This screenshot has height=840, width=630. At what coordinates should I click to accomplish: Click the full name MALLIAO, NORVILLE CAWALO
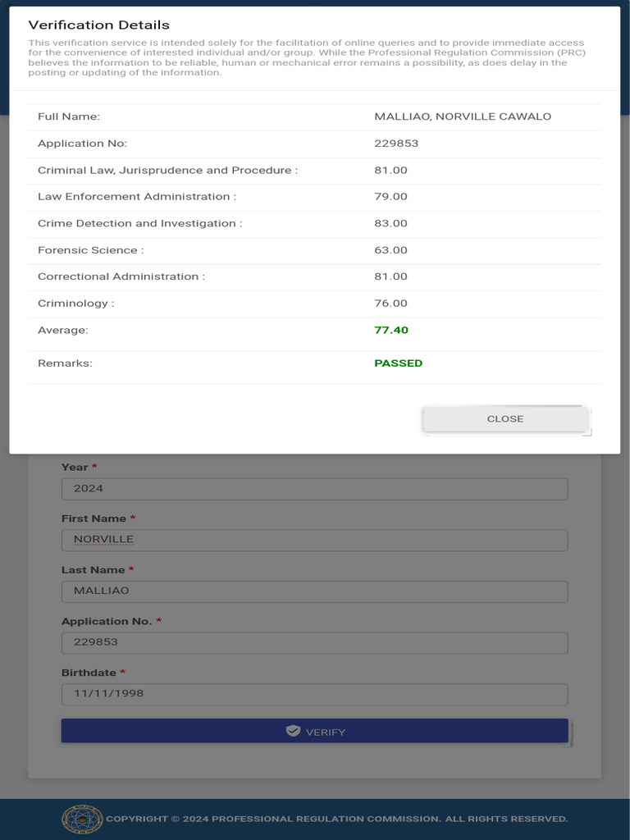click(463, 116)
